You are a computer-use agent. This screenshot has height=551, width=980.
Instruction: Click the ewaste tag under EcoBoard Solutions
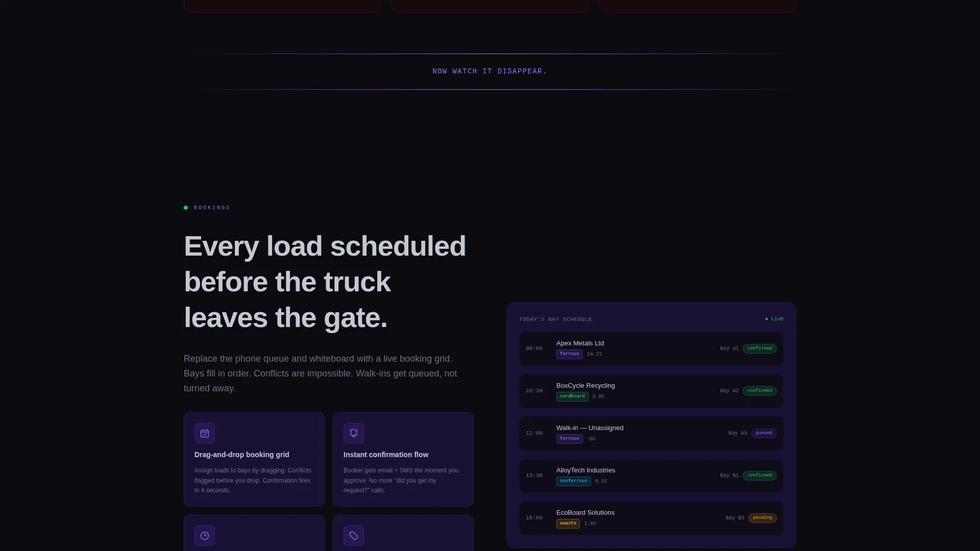tap(568, 523)
